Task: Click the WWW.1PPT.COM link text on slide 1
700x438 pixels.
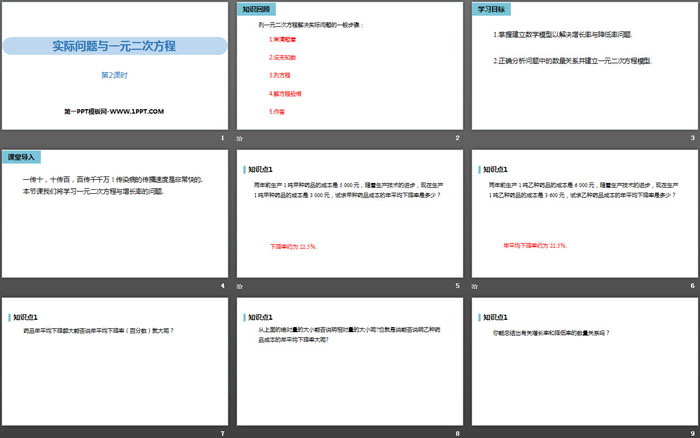Action: pyautogui.click(x=134, y=111)
